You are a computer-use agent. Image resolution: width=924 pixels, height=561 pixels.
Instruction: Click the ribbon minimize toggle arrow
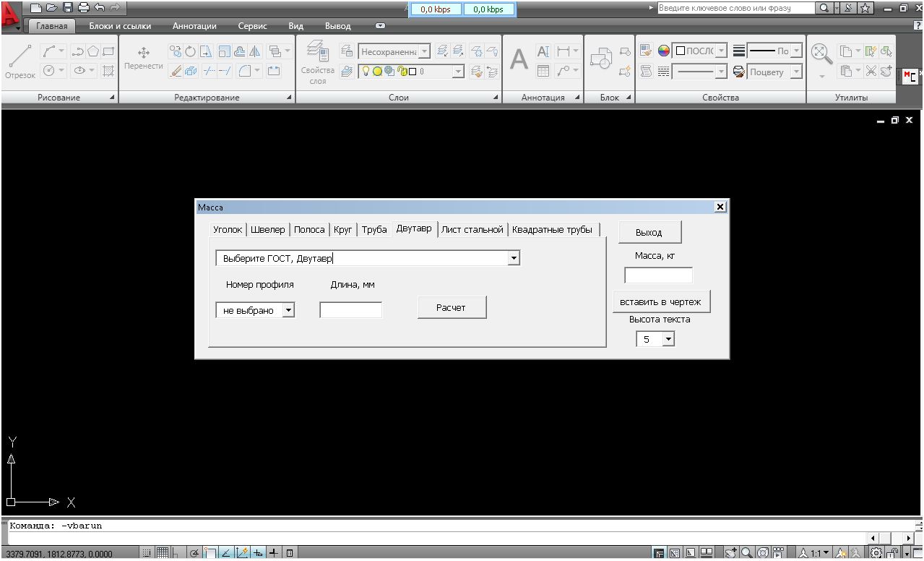pos(380,26)
